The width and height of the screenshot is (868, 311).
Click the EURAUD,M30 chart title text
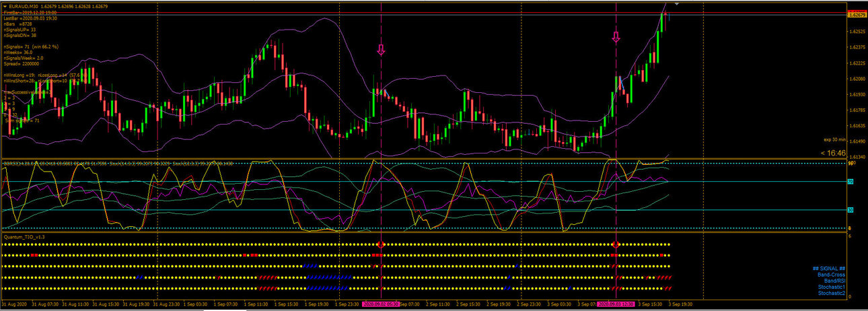pyautogui.click(x=24, y=6)
